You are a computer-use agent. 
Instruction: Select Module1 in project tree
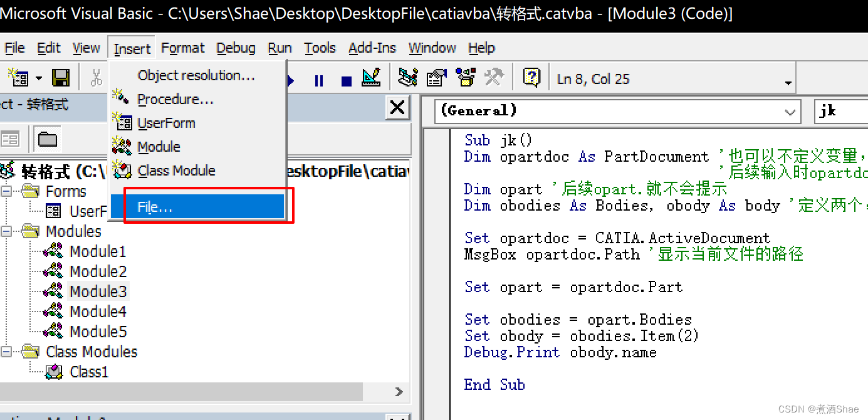point(98,251)
